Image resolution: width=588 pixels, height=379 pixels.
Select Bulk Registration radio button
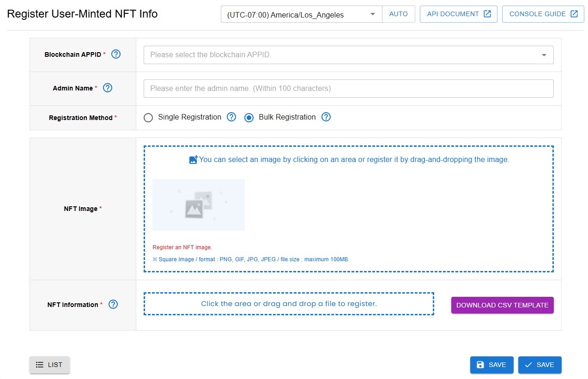pyautogui.click(x=249, y=118)
